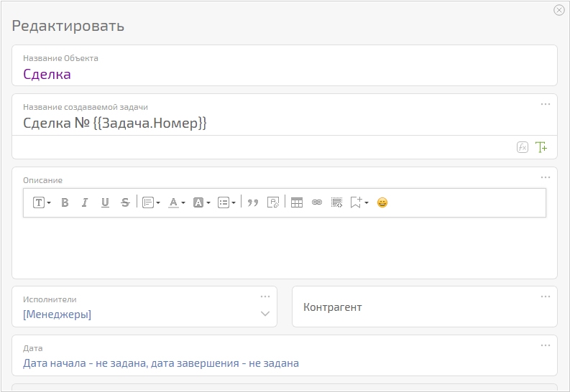Screen dimensions: 570x392
Task: Click the fx formula icon under task name
Action: [523, 147]
